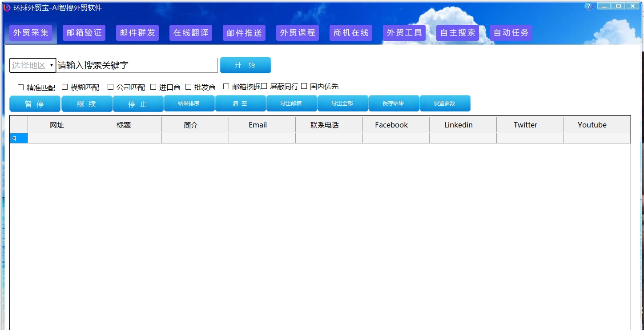Open the 在线翻译 tool
Screen dimensions: 644x330
click(x=190, y=32)
